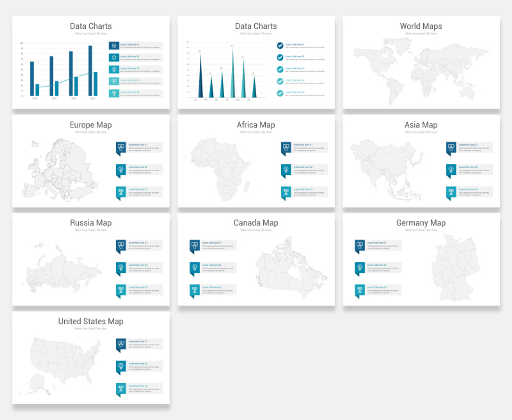
Task: Click the 'Write Your Great Title Here' subtitle under World Maps
Action: coord(421,33)
